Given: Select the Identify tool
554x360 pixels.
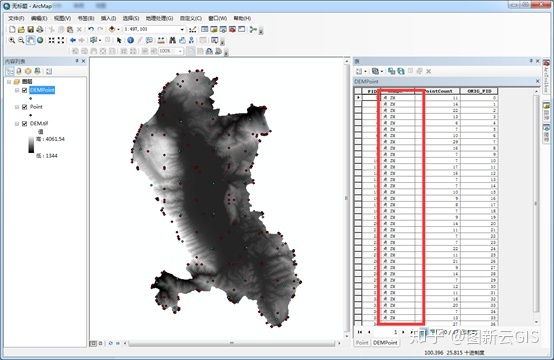Looking at the screenshot, I should (x=130, y=40).
